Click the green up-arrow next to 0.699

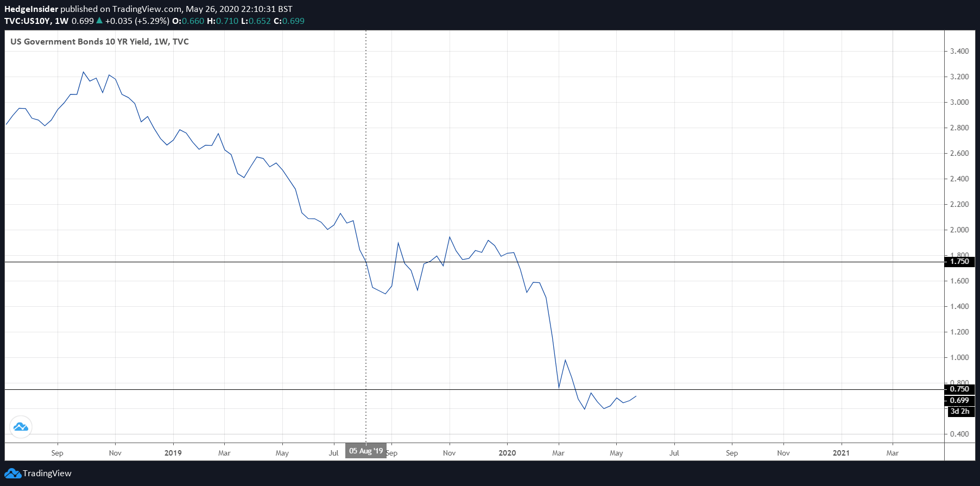point(99,21)
